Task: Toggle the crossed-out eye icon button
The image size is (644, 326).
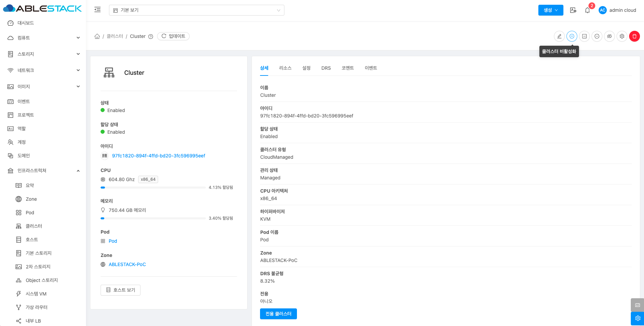Action: (x=609, y=36)
